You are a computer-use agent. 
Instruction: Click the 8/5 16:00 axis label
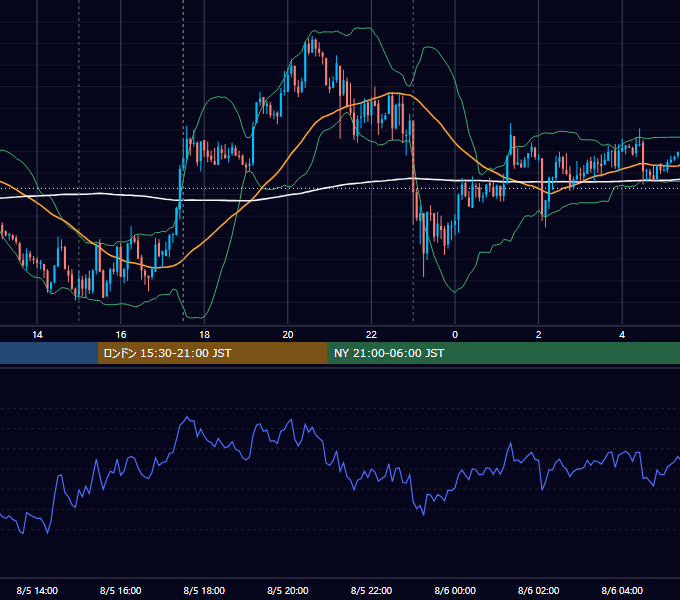tap(121, 590)
